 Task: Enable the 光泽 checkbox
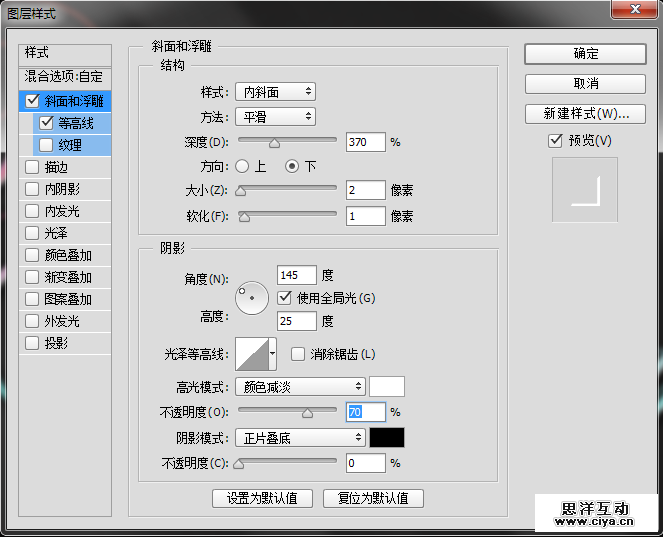point(32,233)
